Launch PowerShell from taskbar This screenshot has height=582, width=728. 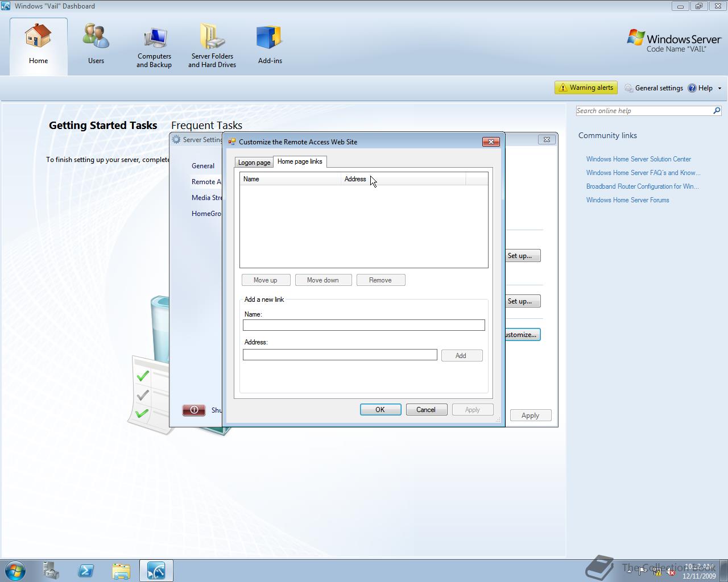[86, 571]
